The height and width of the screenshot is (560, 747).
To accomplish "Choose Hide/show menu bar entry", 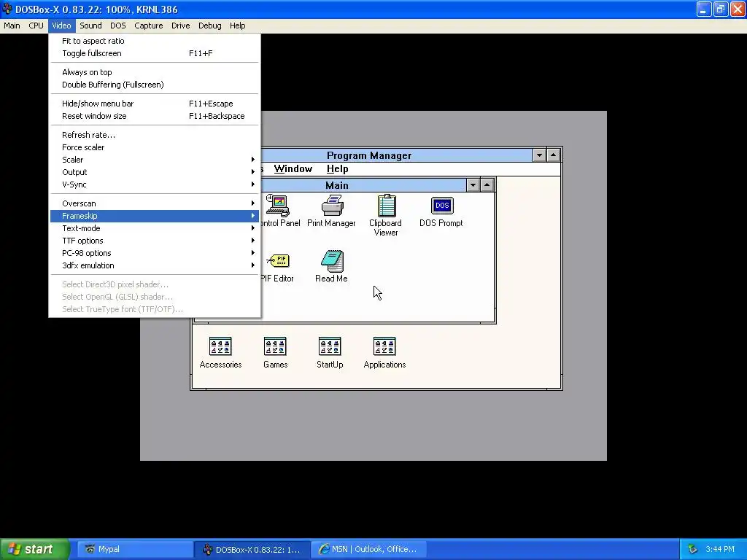I will 155,104.
